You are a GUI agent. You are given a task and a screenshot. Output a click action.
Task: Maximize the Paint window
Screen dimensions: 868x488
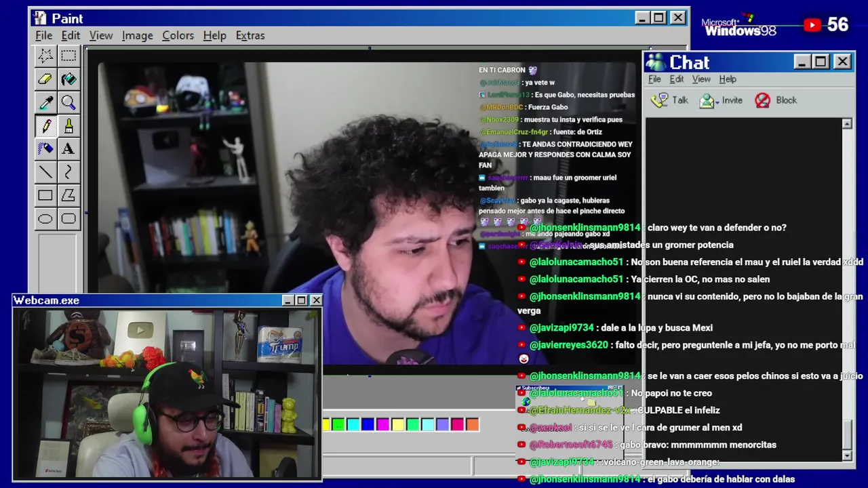(x=658, y=18)
